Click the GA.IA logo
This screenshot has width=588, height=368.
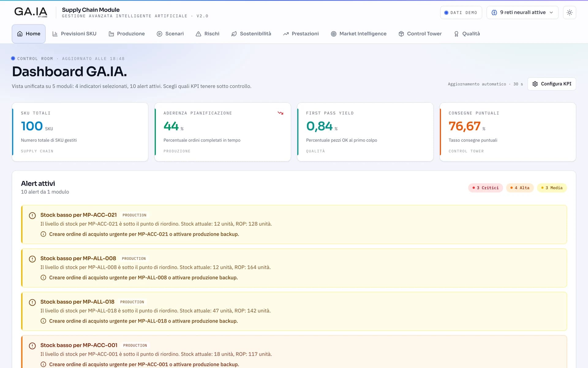31,12
